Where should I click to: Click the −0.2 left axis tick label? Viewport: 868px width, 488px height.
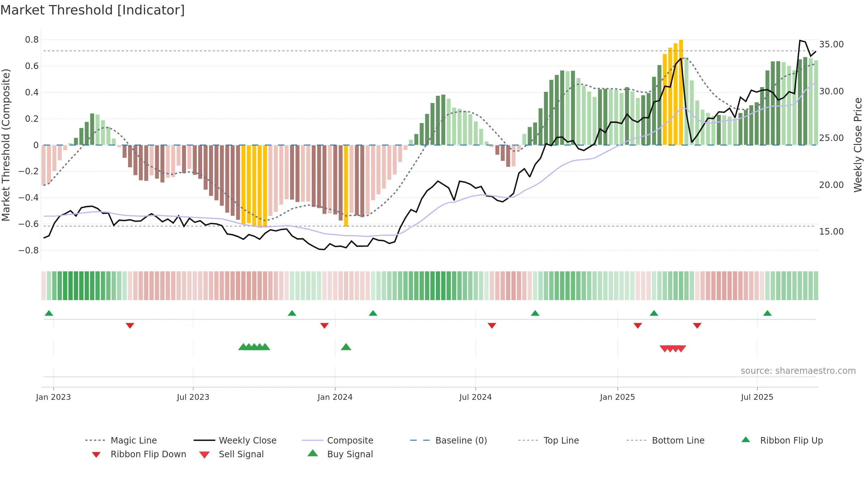29,171
